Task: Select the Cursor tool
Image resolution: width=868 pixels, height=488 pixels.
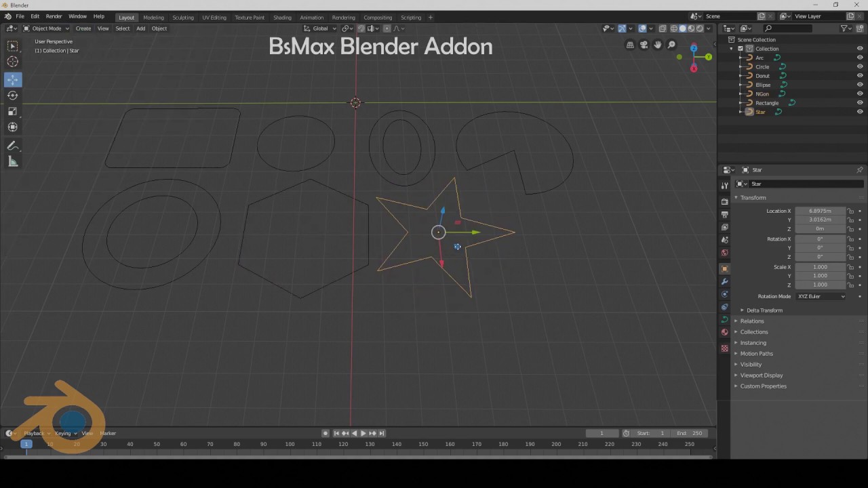Action: pos(12,62)
